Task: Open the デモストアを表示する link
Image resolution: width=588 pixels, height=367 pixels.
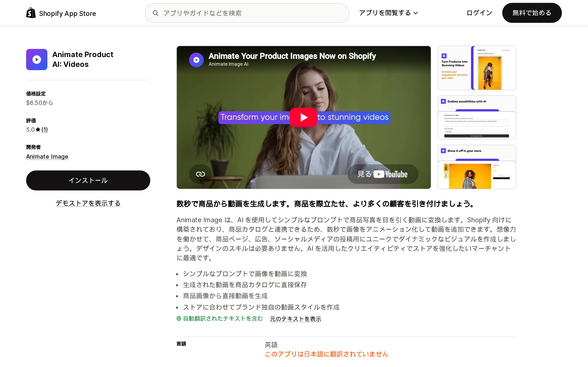Action: tap(88, 203)
